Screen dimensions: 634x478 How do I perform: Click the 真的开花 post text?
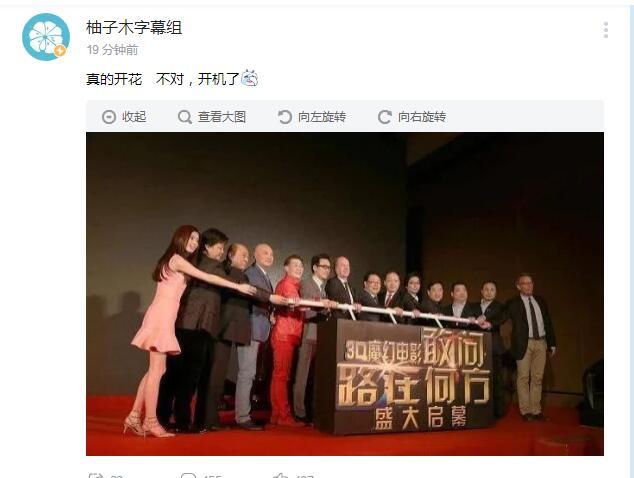[x=114, y=79]
